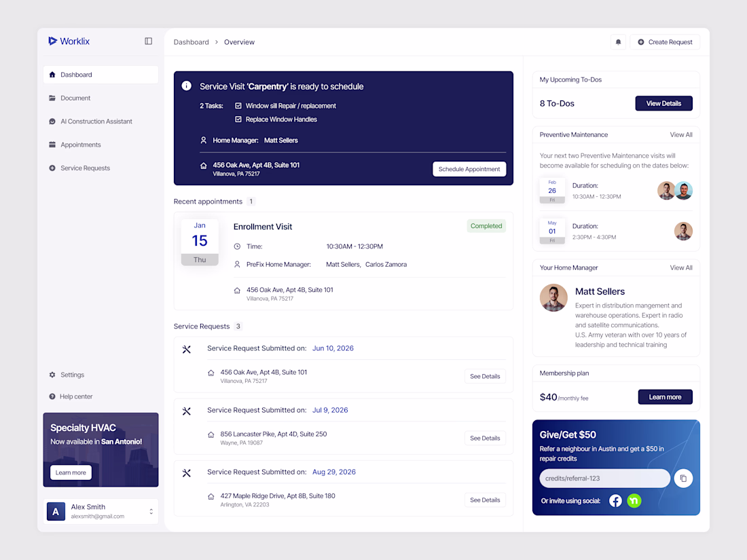Go to Appointments in the sidebar
This screenshot has height=560, width=747.
pos(101,145)
